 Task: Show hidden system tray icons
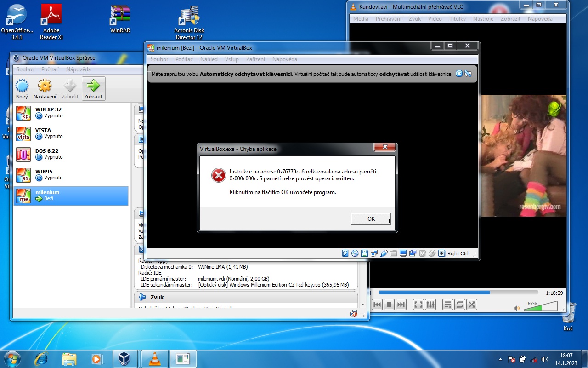(500, 359)
